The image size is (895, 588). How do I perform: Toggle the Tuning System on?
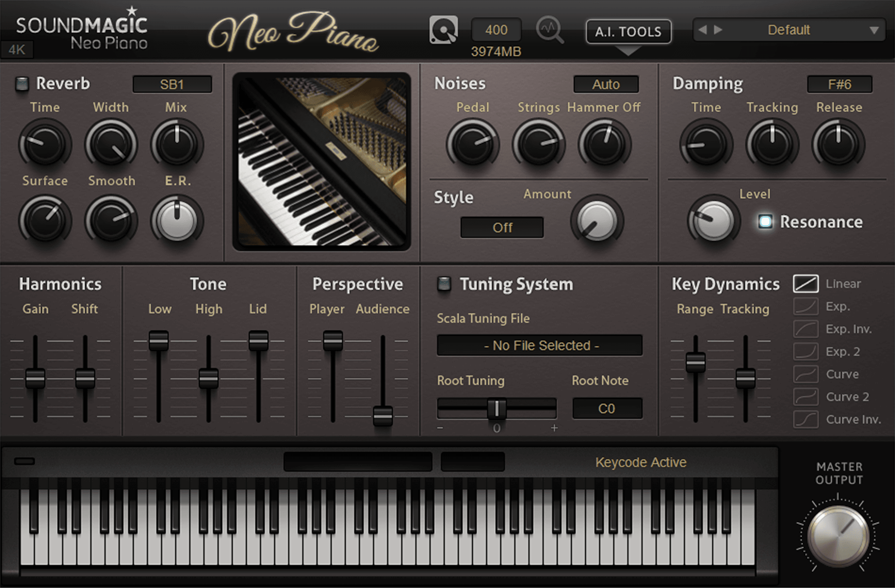point(443,284)
